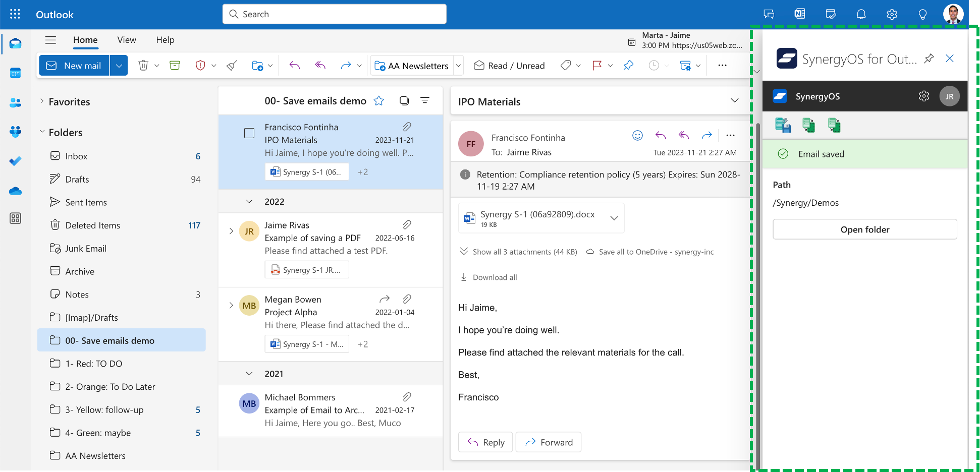Forward email using reading pane arrow icon
Viewport: 980px width, 472px height.
point(706,135)
